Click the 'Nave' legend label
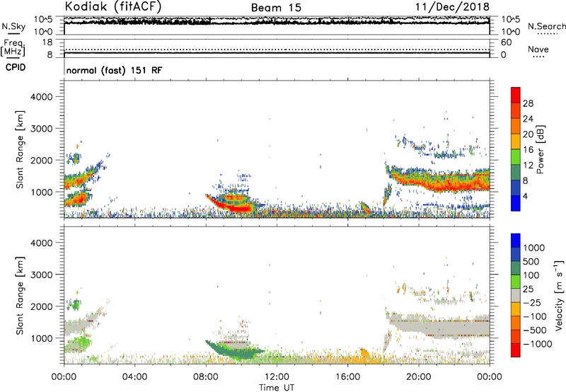 pos(538,50)
